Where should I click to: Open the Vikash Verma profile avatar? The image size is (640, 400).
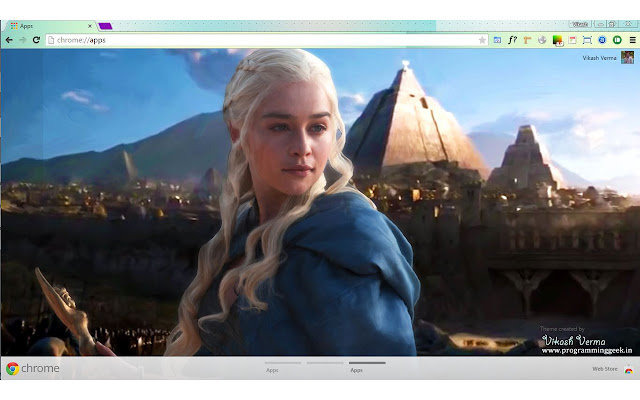(x=627, y=58)
